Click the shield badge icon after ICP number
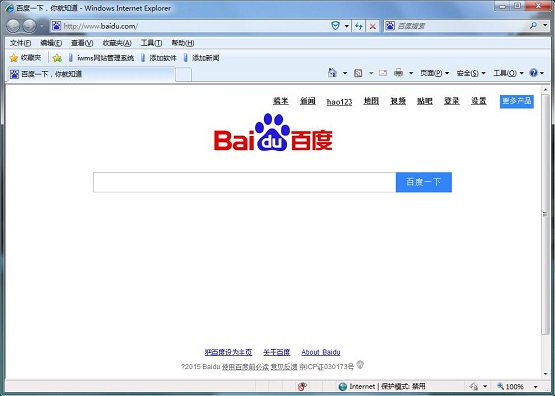The image size is (555, 396). point(360,365)
